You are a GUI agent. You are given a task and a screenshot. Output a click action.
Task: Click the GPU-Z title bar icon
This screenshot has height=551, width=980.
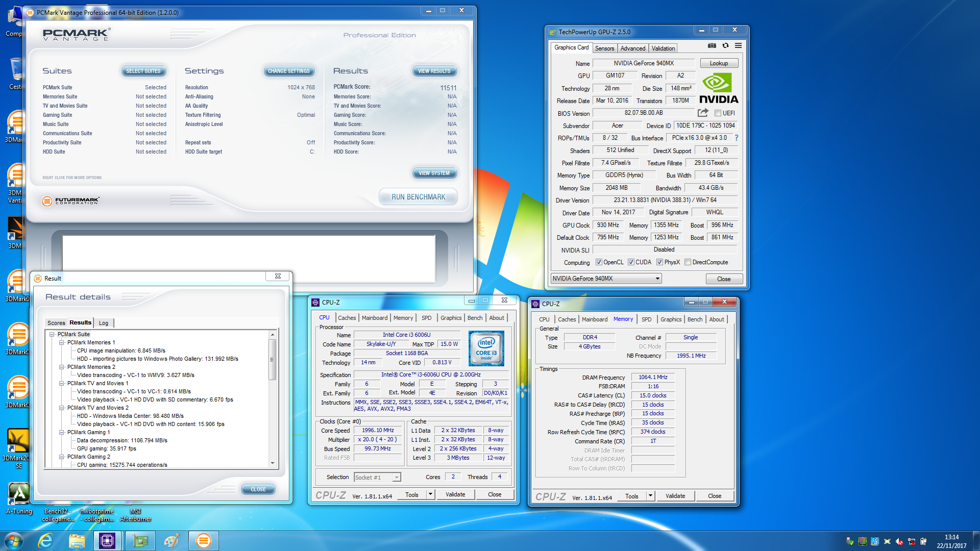pyautogui.click(x=552, y=32)
